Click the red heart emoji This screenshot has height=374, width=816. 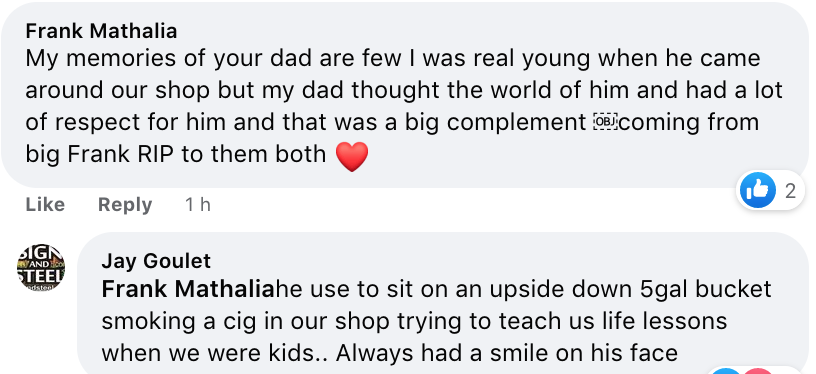point(352,156)
